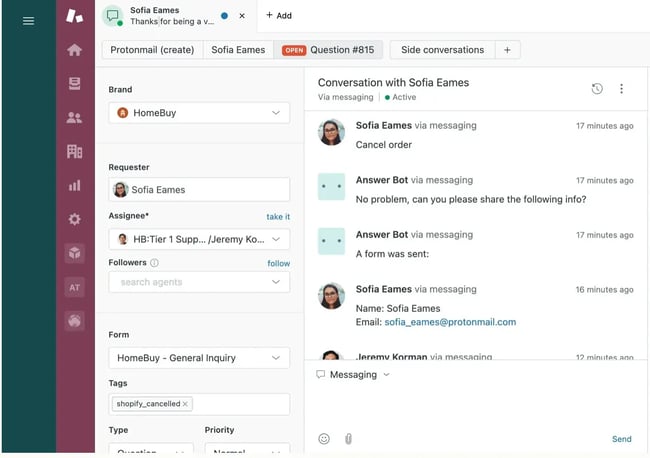Open the Admin gear icon
650x458 pixels.
click(x=75, y=219)
